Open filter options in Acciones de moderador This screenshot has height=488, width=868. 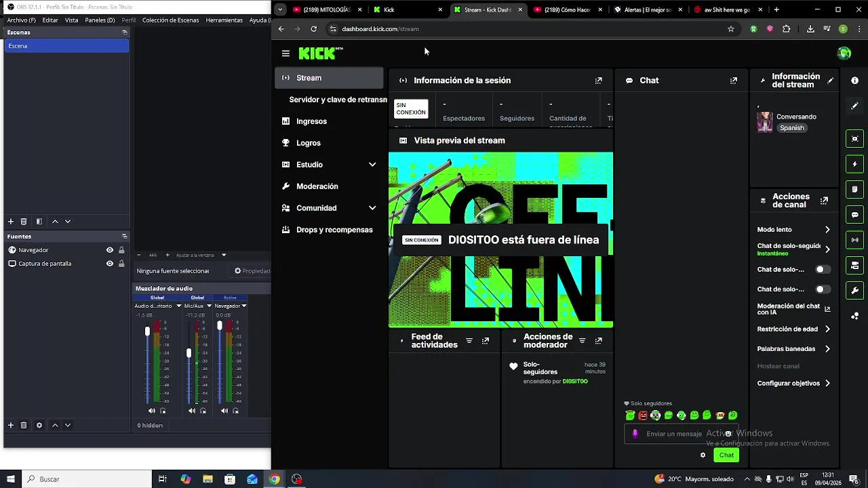pyautogui.click(x=582, y=341)
